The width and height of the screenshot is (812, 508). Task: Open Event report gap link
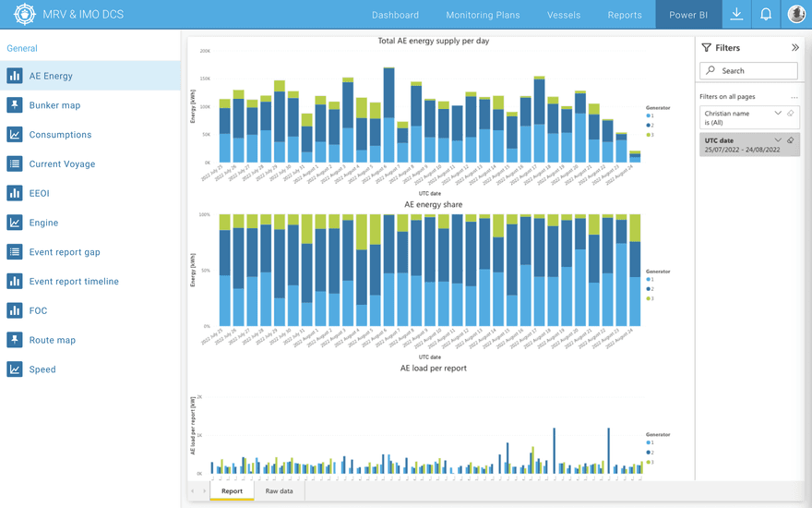tap(65, 252)
